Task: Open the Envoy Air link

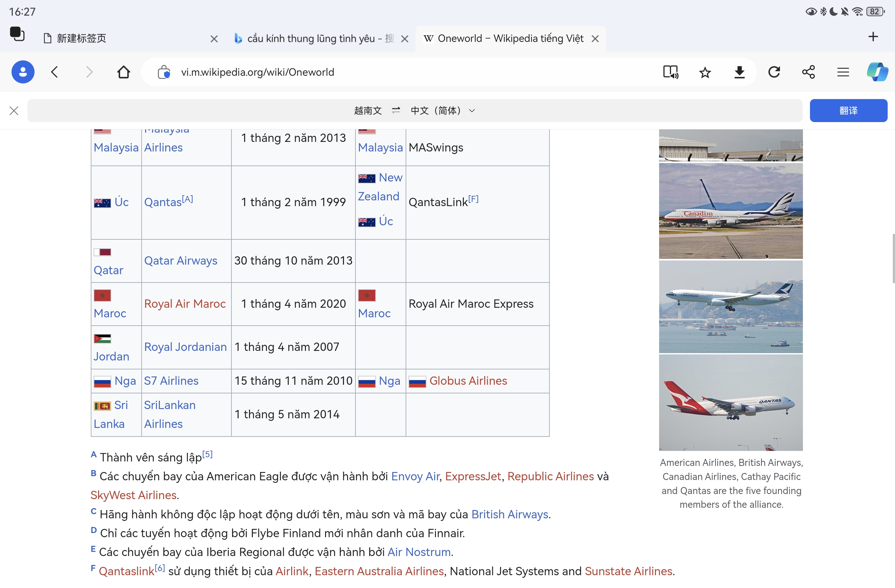Action: (415, 476)
